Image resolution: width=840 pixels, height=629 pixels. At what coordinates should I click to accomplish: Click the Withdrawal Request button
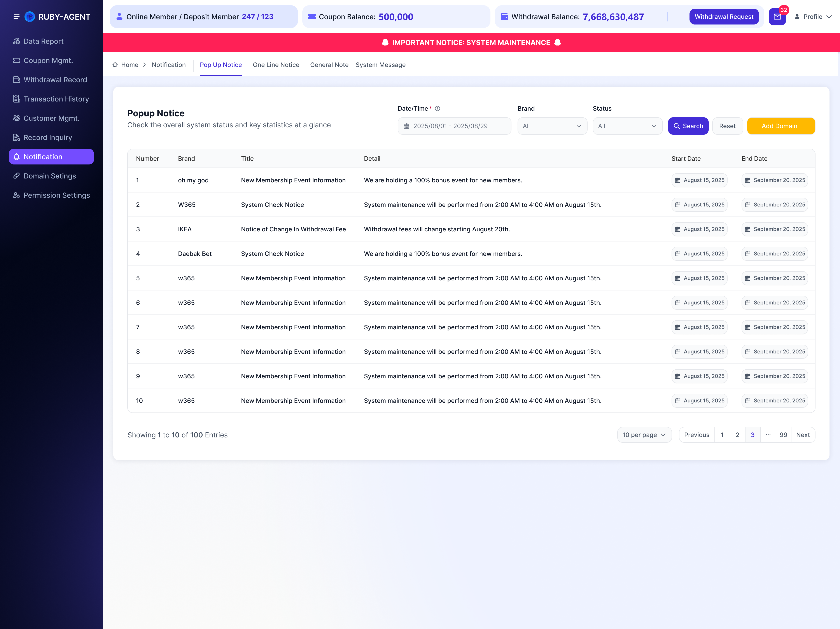724,17
